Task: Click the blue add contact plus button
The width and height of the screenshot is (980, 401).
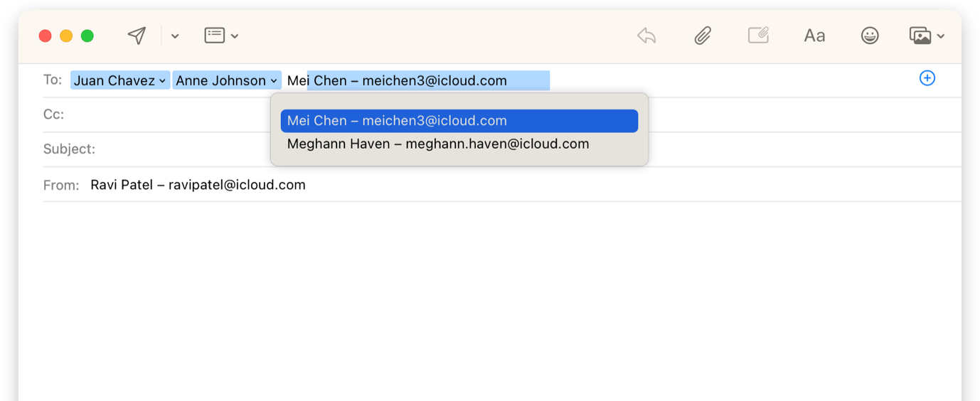Action: click(x=927, y=78)
